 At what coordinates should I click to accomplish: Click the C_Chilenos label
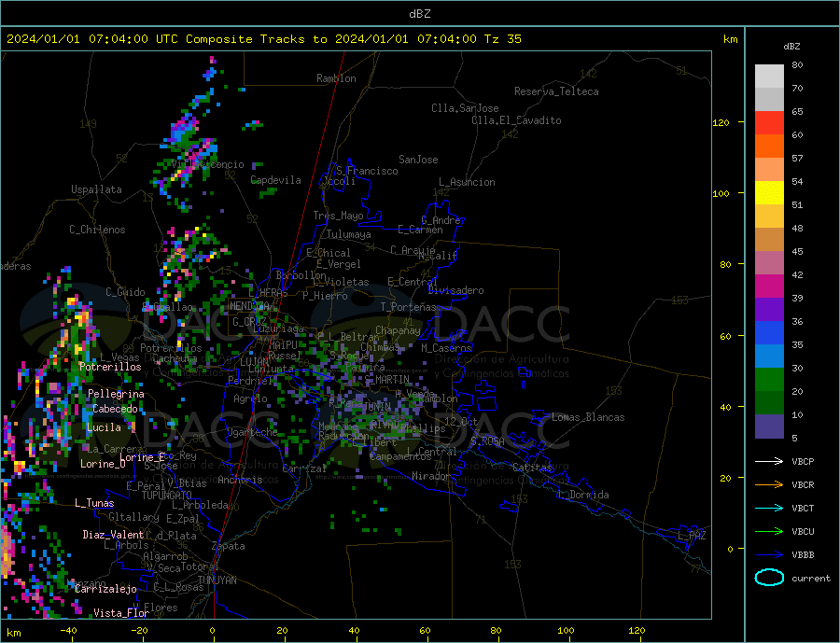[x=97, y=230]
